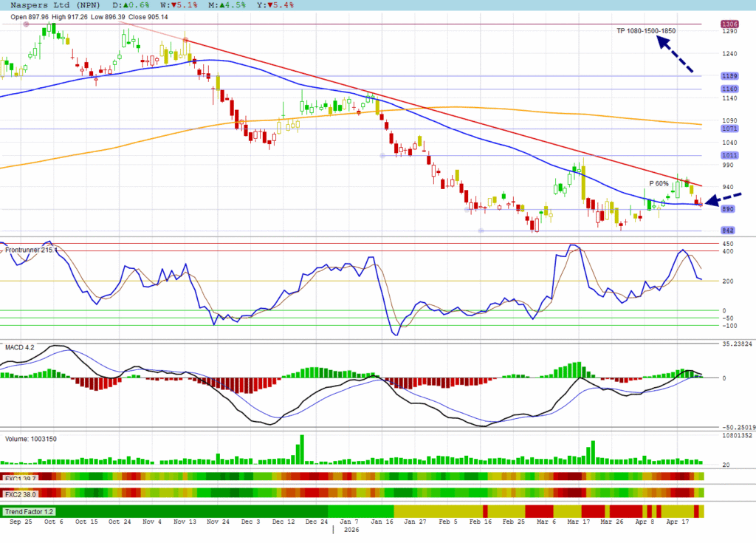Select the MACD 4.2 indicator label
This screenshot has width=756, height=543.
(x=20, y=346)
